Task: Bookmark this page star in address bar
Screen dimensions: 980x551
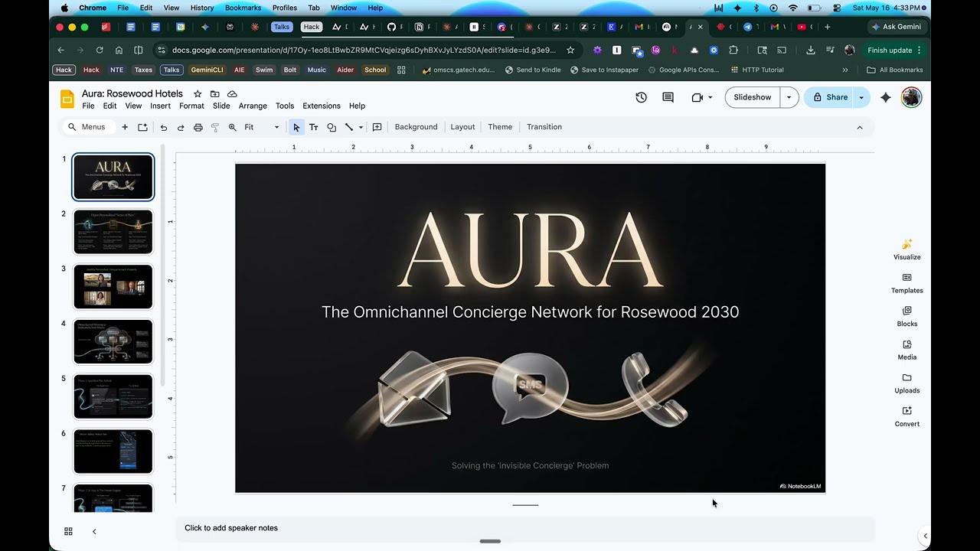Action: tap(570, 50)
